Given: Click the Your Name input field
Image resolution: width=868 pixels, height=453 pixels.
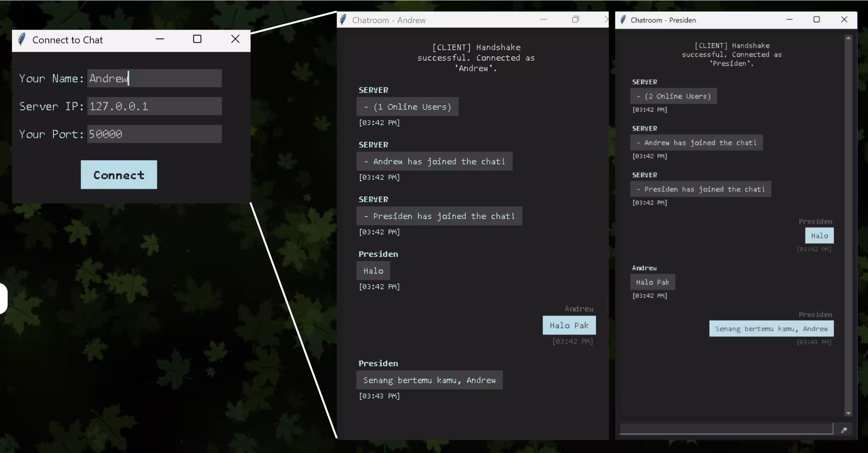Looking at the screenshot, I should click(x=154, y=78).
